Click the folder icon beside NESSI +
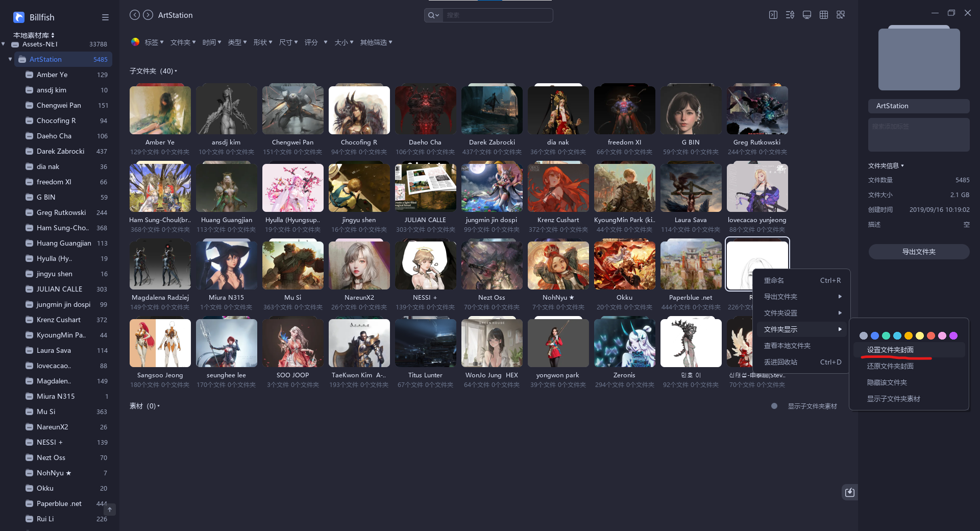Screen dimensions: 980x531 pyautogui.click(x=30, y=442)
